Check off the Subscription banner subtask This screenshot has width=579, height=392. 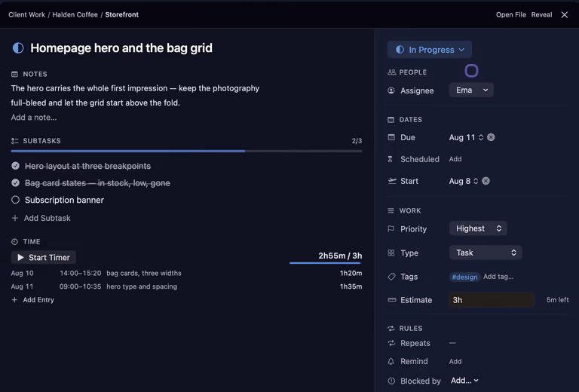click(x=15, y=200)
